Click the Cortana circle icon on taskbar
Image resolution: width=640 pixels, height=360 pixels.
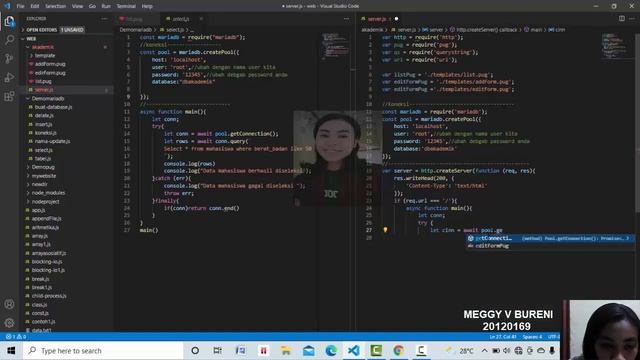195,351
